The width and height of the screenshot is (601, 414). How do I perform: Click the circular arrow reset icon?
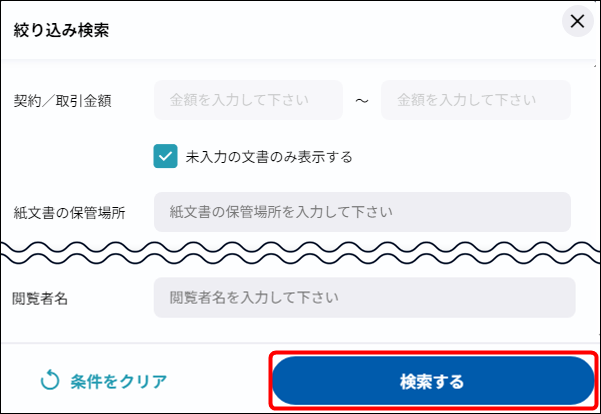50,381
